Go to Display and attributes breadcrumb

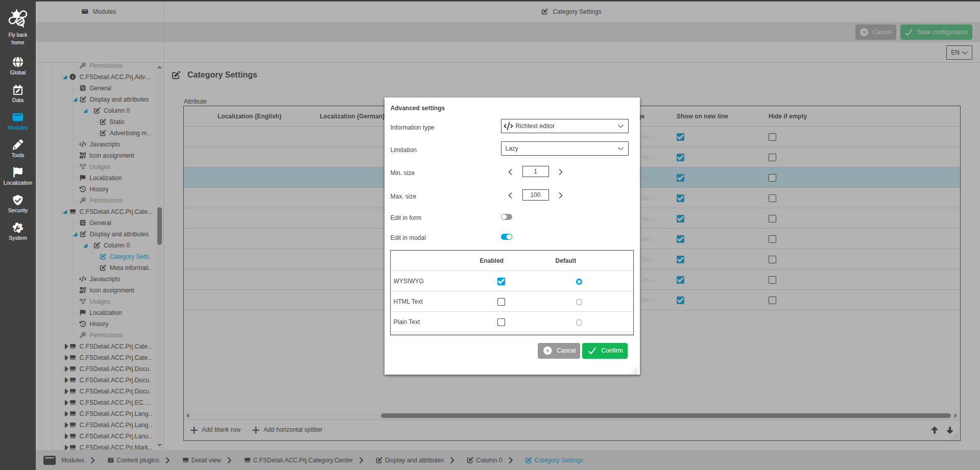pos(410,460)
